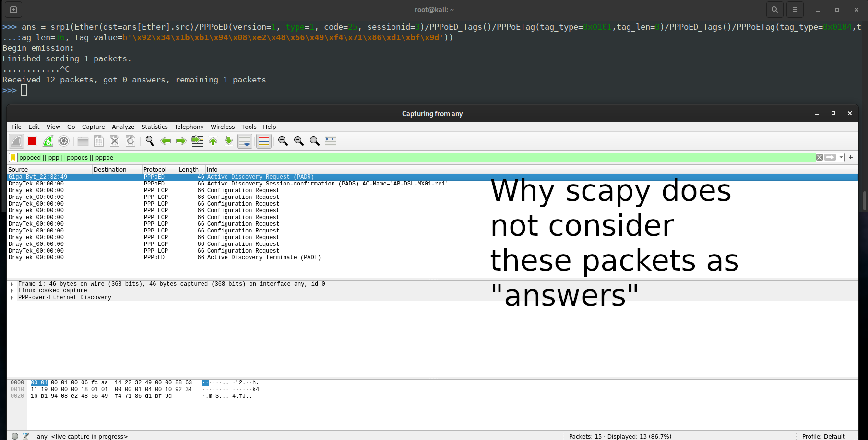Screen dimensions: 868x440
Task: Expand the PPP-over-Ethernet Discovery tree item
Action: pos(12,297)
